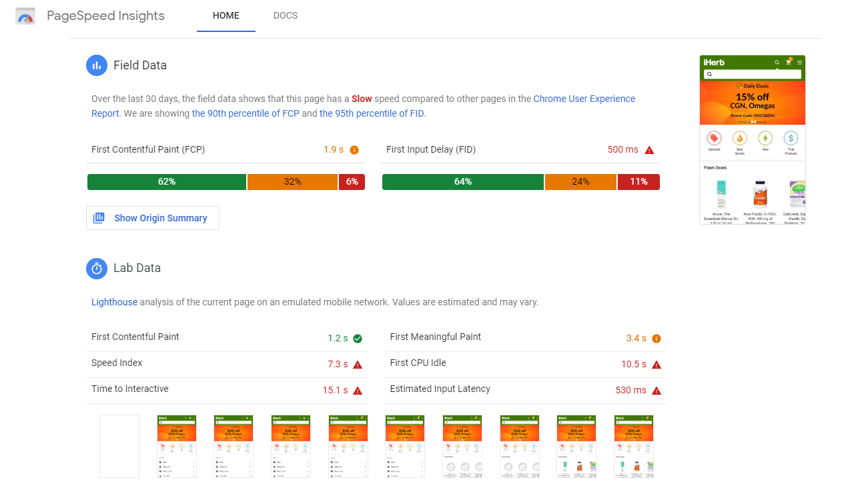Click the Estimated Input Latency warning icon
Screen dimensions: 864x504
point(657,390)
